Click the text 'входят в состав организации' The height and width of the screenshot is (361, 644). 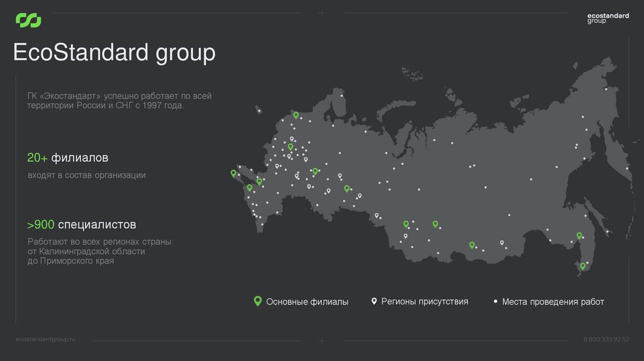tap(87, 175)
